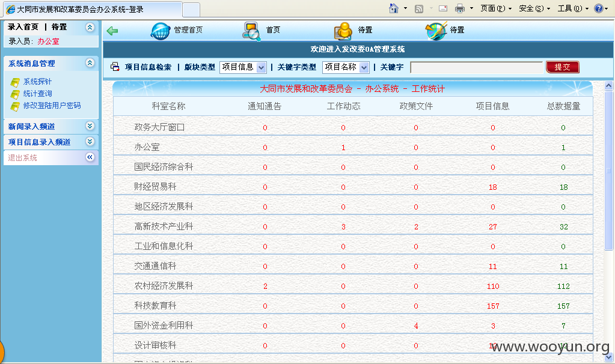Click the chart icon labeled 待置
The image size is (615, 364).
point(436,31)
